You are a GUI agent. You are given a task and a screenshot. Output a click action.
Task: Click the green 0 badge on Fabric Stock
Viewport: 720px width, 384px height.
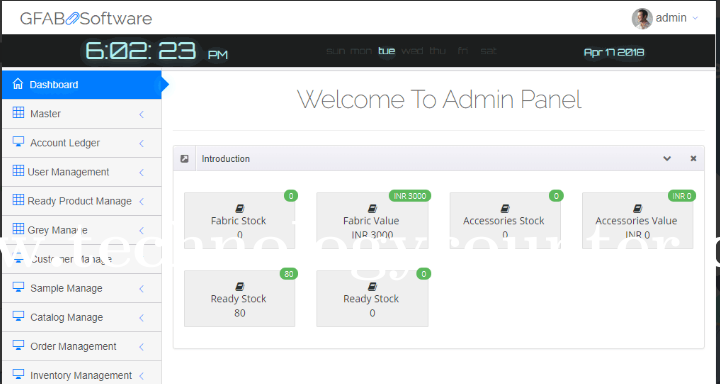[291, 196]
